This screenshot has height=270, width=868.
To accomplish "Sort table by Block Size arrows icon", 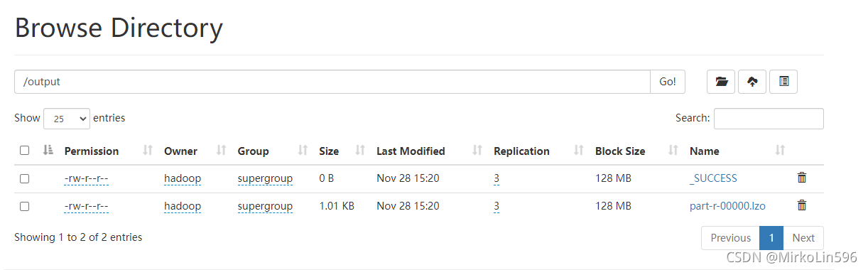I will click(x=673, y=151).
